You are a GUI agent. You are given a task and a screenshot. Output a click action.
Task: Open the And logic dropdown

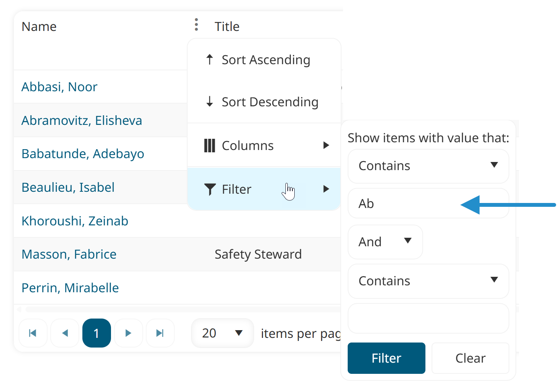coord(385,242)
